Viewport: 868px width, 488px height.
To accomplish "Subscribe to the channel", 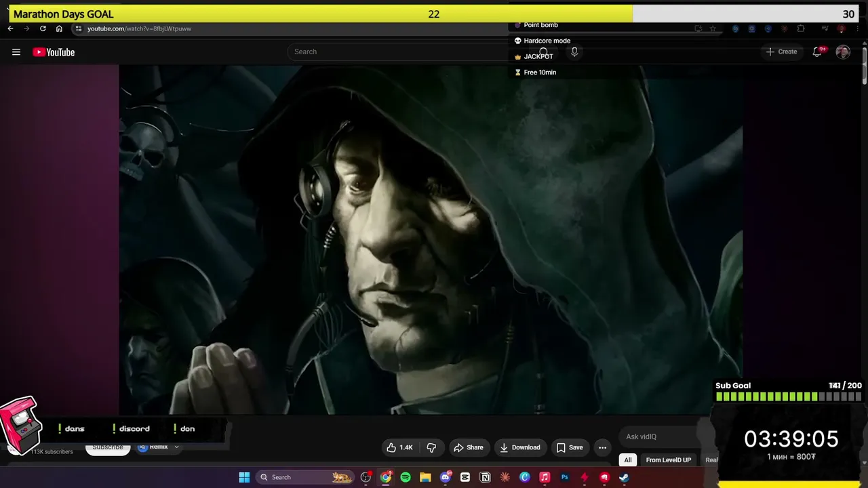I will [x=108, y=447].
